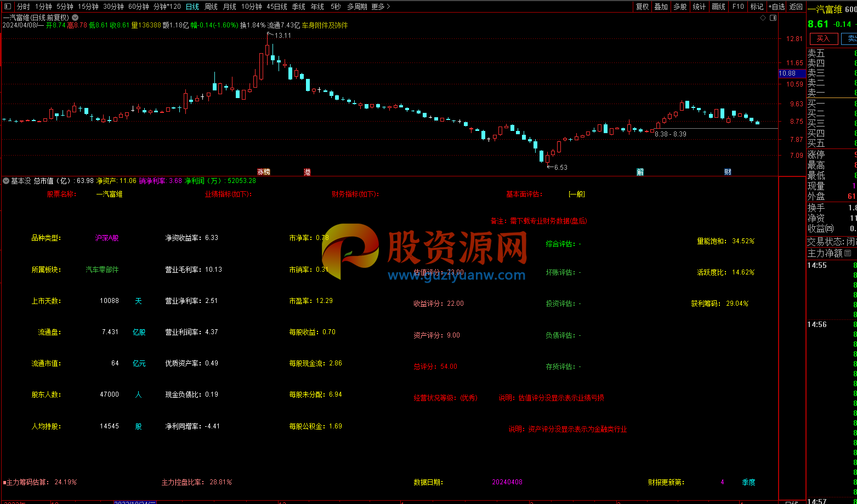Click the 量能饱和: 34.52% value
This screenshot has width=857, height=504.
pos(726,241)
